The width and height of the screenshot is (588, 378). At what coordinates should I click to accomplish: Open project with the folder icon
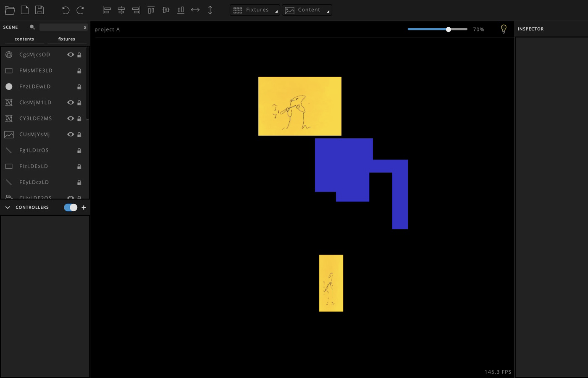pyautogui.click(x=10, y=10)
